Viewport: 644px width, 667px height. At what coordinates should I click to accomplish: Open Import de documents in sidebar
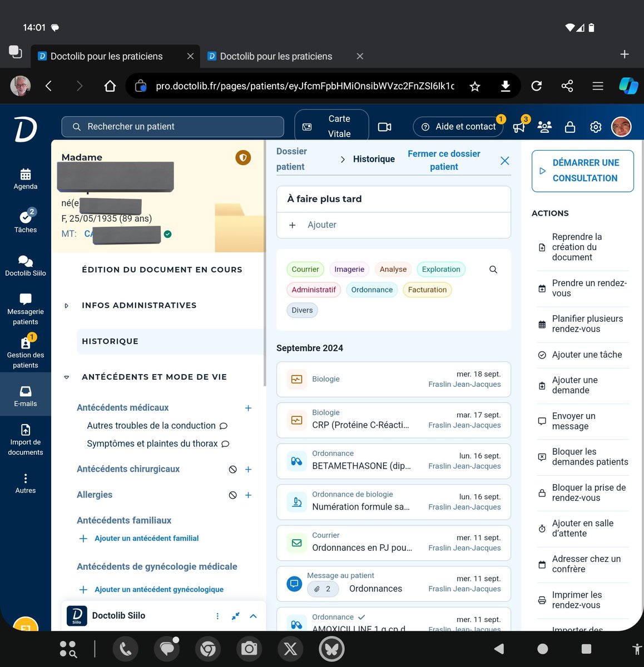[26, 440]
